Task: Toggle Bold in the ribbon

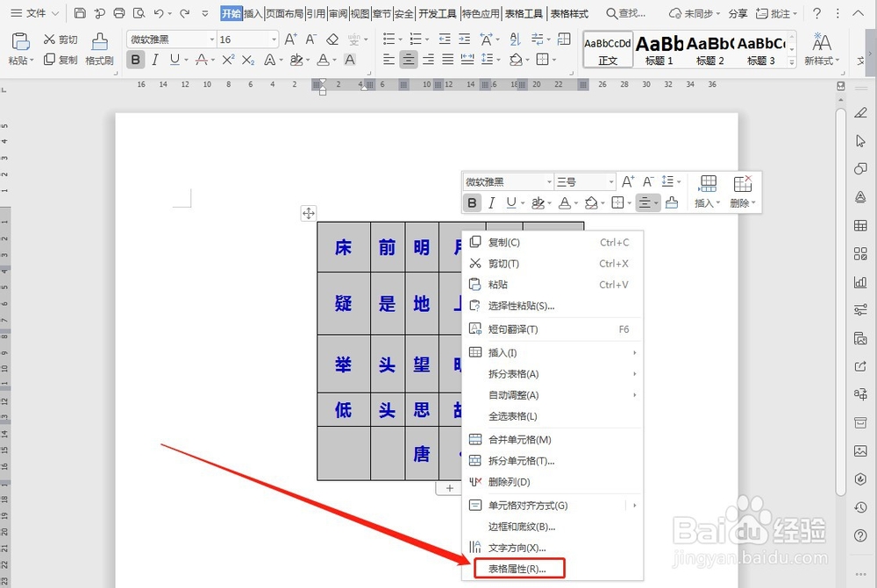Action: [x=135, y=60]
